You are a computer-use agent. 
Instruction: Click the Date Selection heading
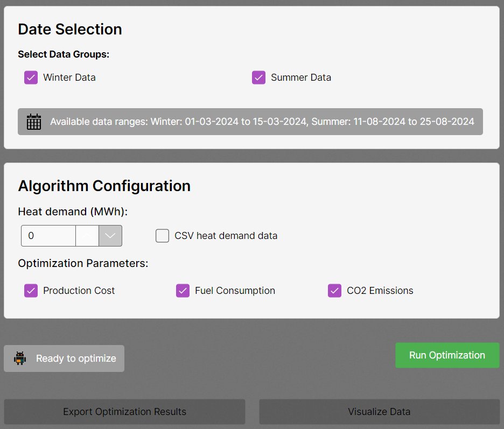click(x=70, y=29)
